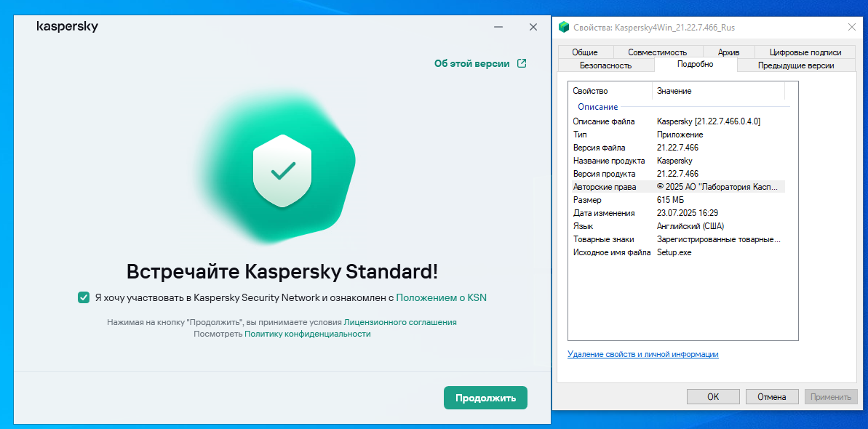Click the value "Зарегистрированные товарные..."
The image size is (868, 429).
(x=719, y=239)
